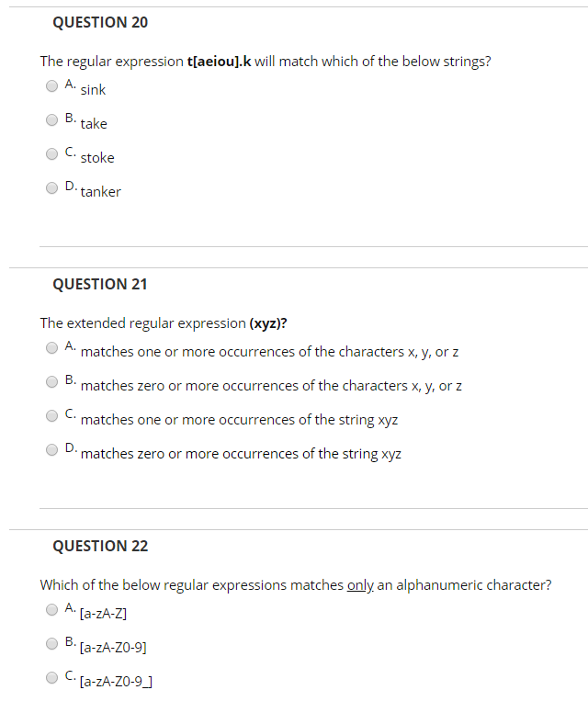The image size is (588, 724).
Task: Click the bold expression t[aeiou].k
Action: pos(220,62)
